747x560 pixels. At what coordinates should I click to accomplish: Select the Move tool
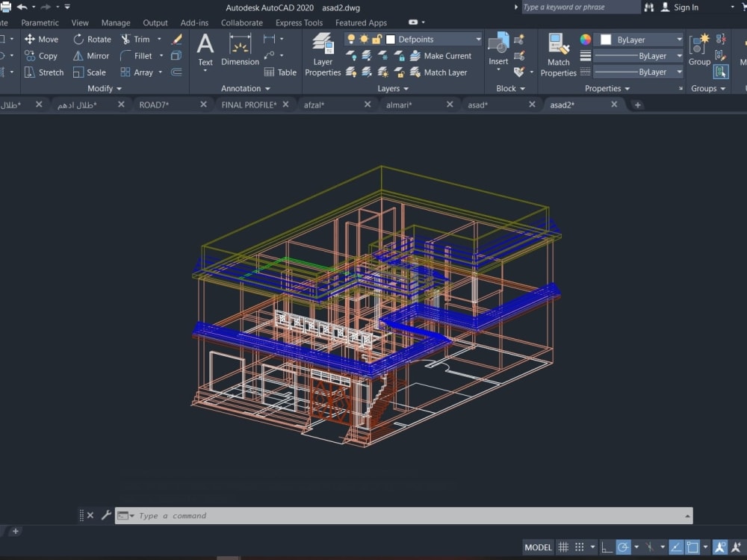[40, 40]
